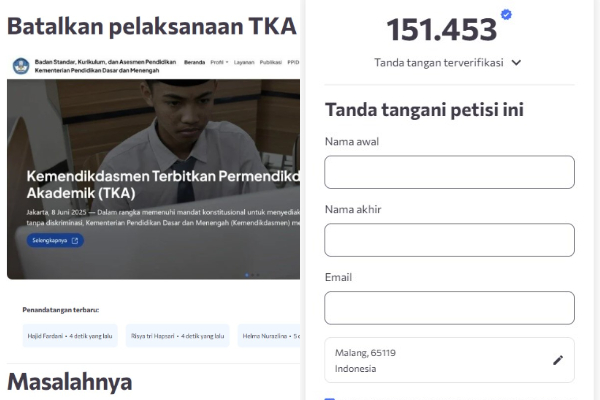Click the Selengkapnya button

(55, 240)
